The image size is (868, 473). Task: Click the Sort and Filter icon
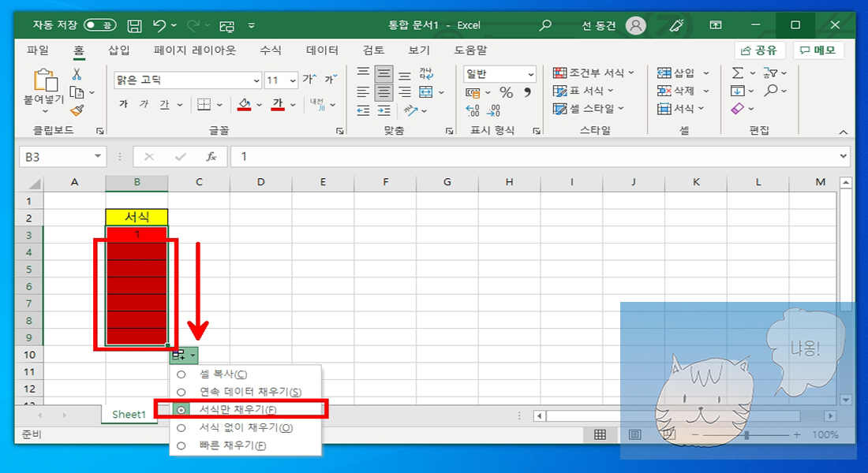pos(770,73)
